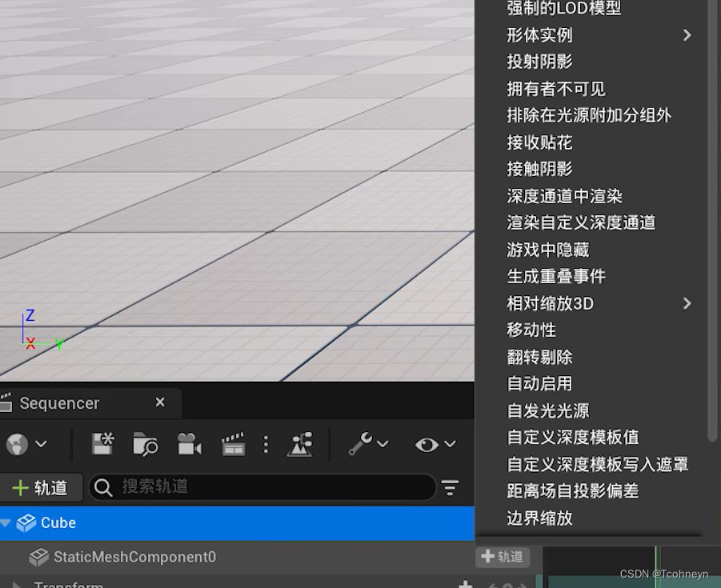This screenshot has width=721, height=588.
Task: Choose 排除在光源附加分组外
Action: pyautogui.click(x=589, y=115)
